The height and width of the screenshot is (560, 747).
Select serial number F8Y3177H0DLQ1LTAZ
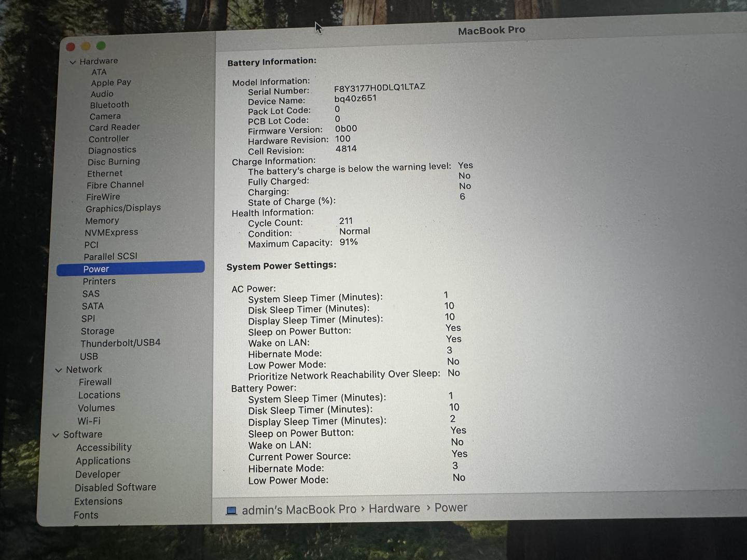pyautogui.click(x=379, y=87)
